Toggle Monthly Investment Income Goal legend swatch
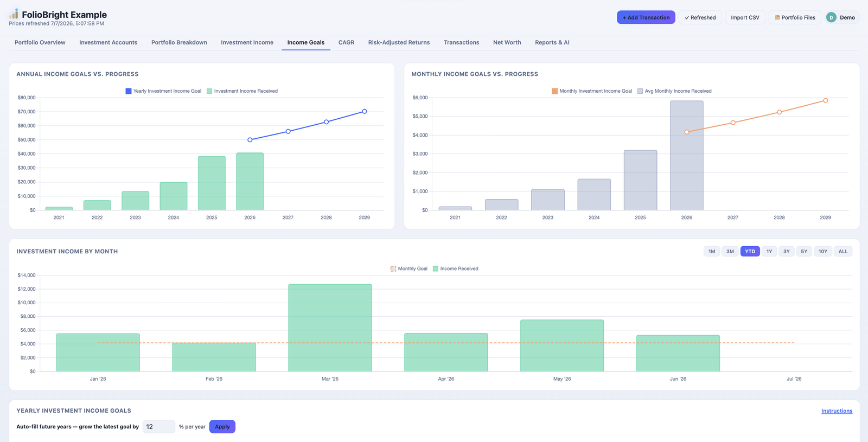 [x=554, y=91]
